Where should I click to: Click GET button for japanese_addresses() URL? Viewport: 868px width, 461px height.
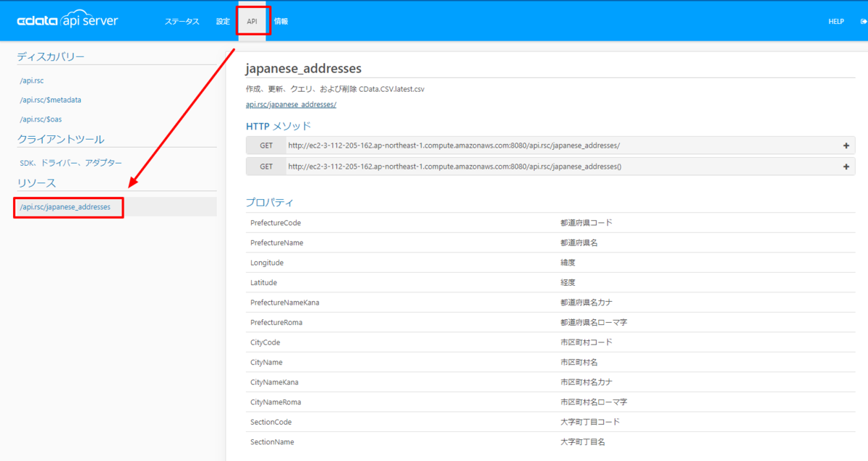coord(266,166)
